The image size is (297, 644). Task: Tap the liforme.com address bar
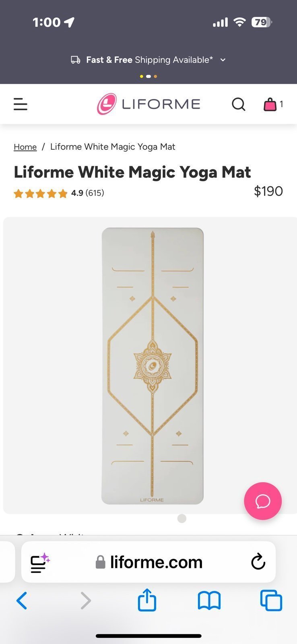(x=148, y=562)
